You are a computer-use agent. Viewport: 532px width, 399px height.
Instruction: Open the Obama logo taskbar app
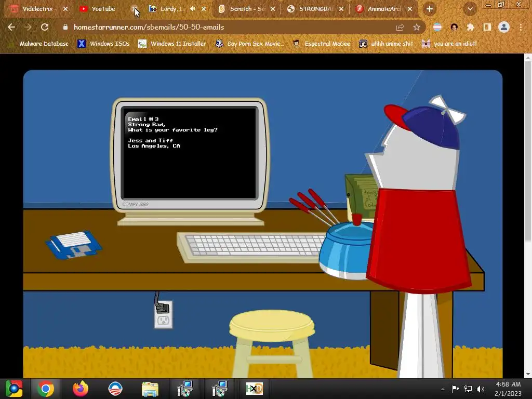115,389
